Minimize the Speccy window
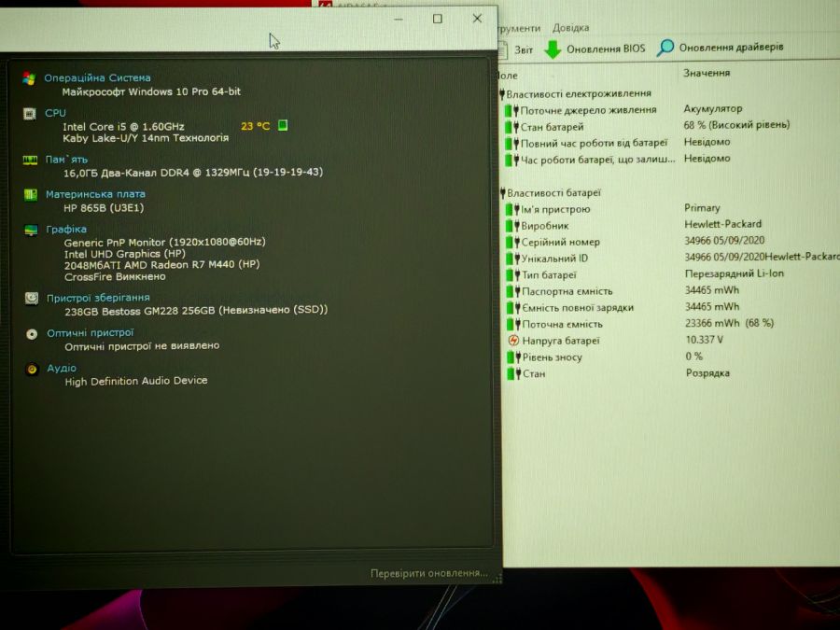This screenshot has height=630, width=840. point(398,20)
